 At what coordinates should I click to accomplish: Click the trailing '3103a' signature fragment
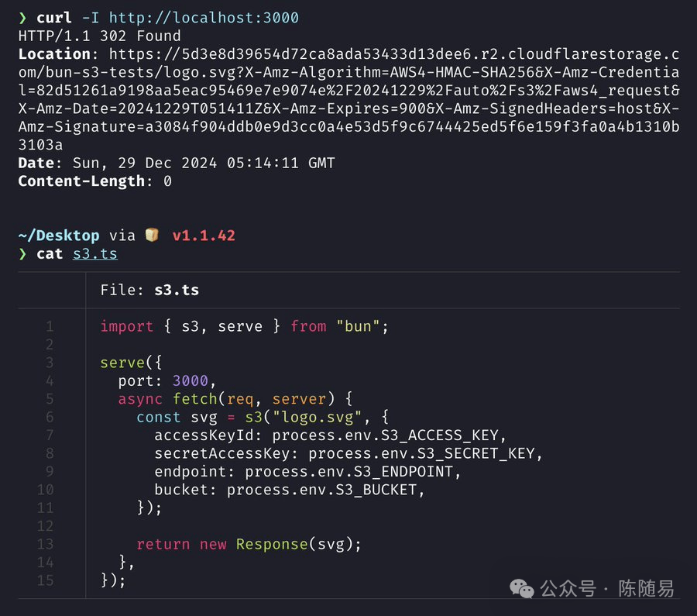pyautogui.click(x=40, y=145)
